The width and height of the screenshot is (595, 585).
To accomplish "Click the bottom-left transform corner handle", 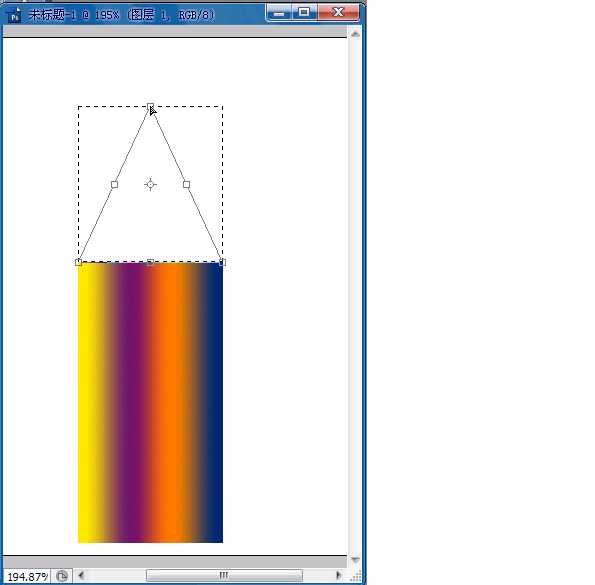I will point(79,263).
